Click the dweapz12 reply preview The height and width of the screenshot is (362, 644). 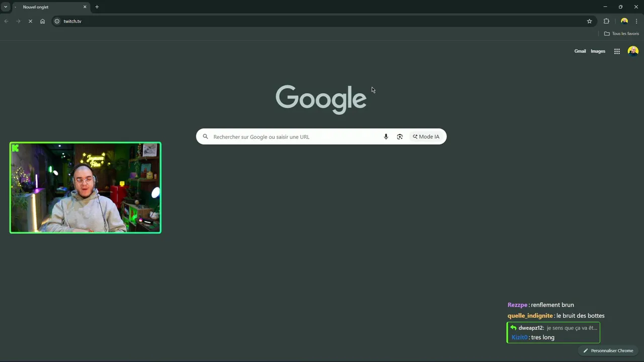(553, 328)
